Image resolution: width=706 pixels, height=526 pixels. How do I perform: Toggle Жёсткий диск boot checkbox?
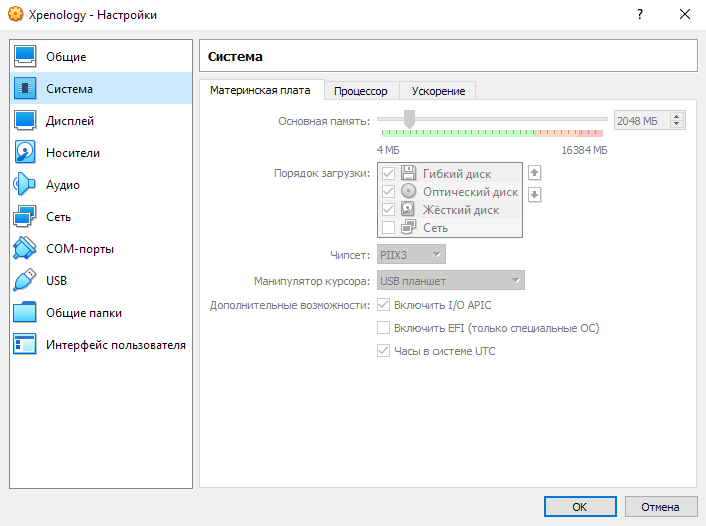click(388, 209)
